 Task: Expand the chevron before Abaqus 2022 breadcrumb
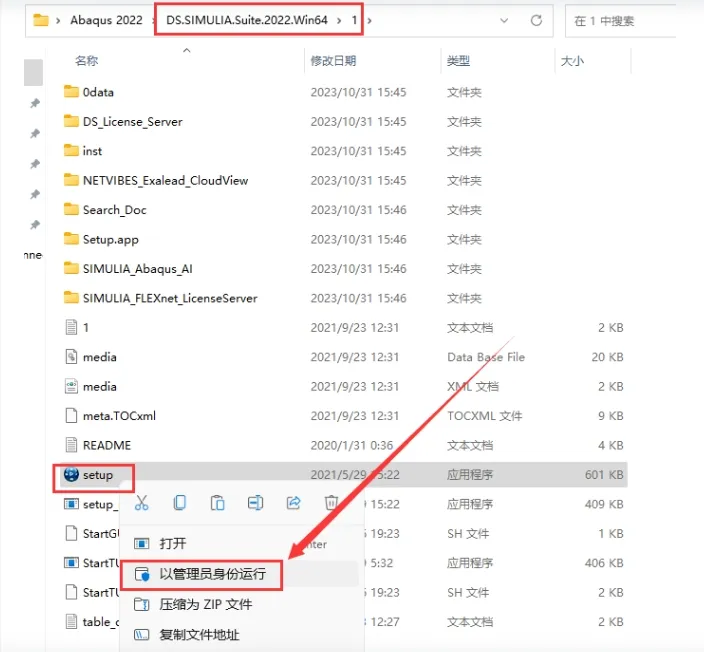tap(58, 21)
